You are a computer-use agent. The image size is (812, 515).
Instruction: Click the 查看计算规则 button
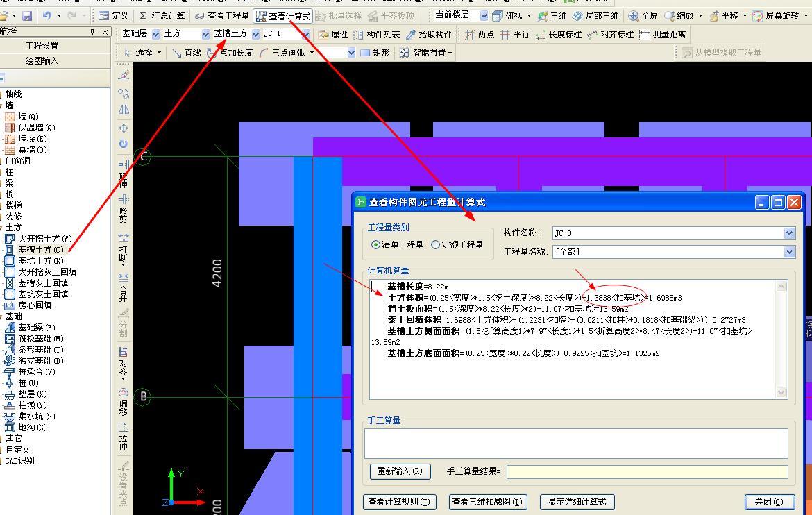(400, 502)
